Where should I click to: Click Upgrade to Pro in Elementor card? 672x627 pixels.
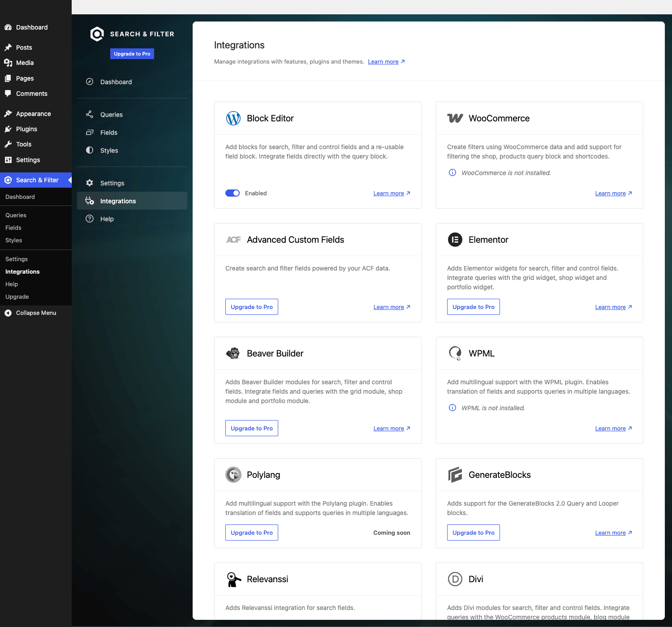coord(474,307)
